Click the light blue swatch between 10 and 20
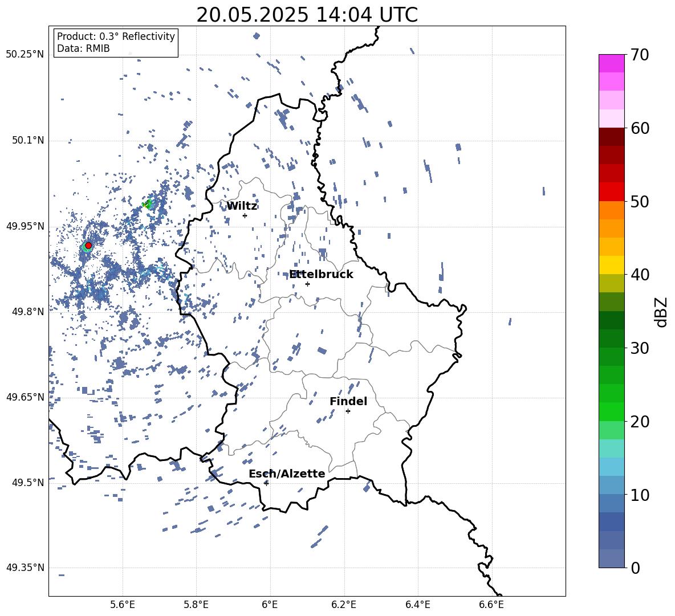This screenshot has height=616, width=675. point(612,467)
